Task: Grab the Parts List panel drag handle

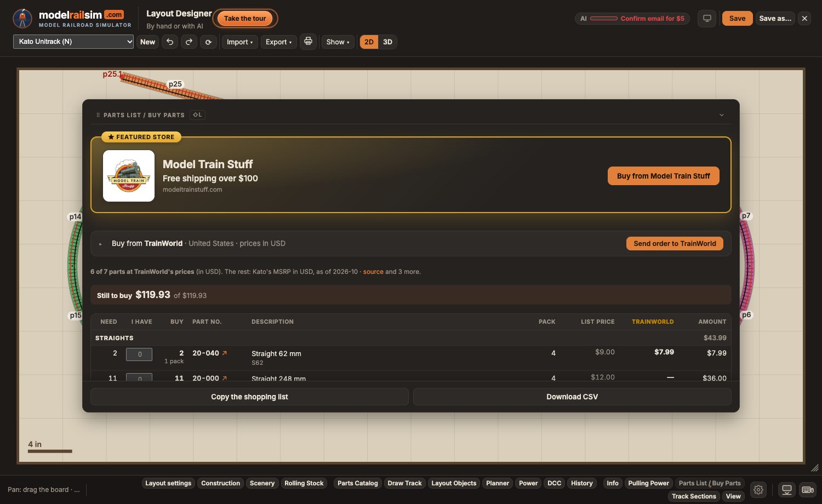Action: [98, 115]
